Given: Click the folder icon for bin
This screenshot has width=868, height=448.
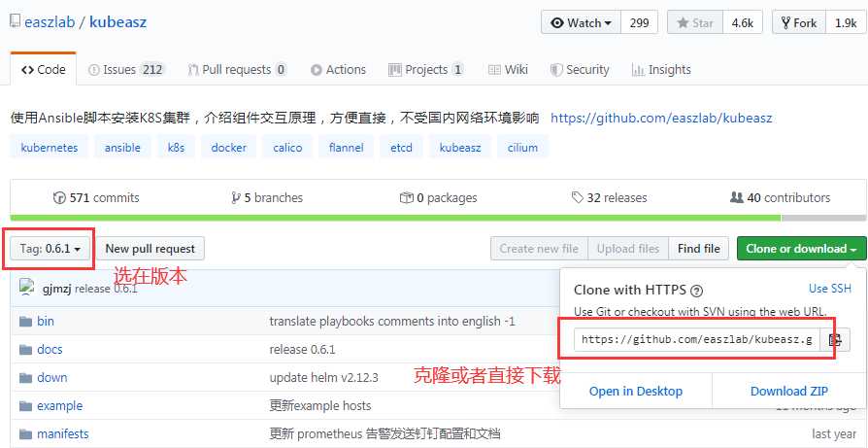Looking at the screenshot, I should click(25, 322).
